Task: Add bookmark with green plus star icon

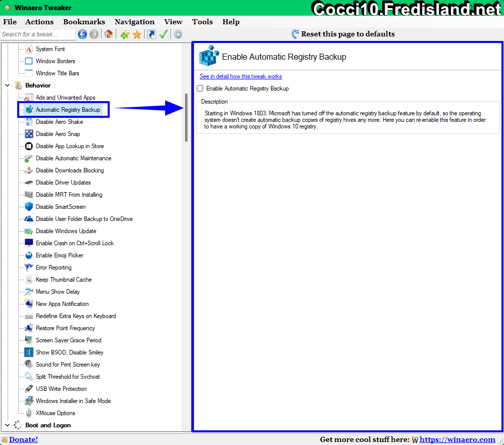Action: point(125,34)
